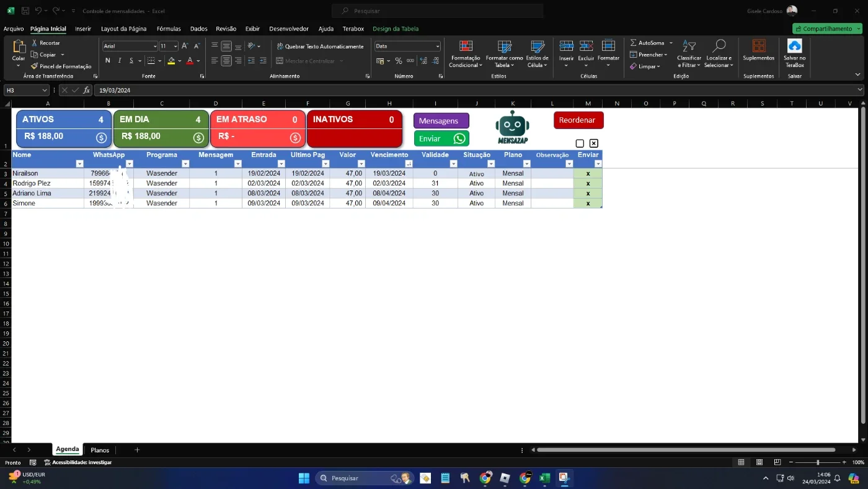Image resolution: width=868 pixels, height=489 pixels.
Task: Toggle bold N formatting button
Action: [108, 61]
